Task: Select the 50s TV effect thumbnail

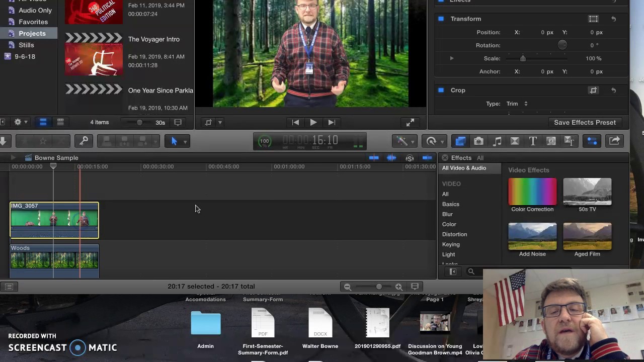Action: (587, 192)
